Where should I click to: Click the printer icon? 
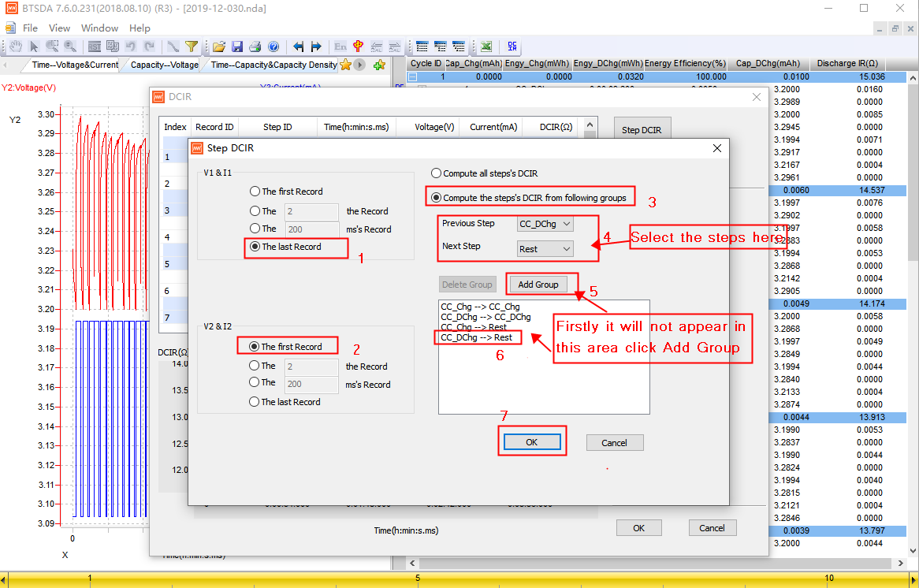pos(255,47)
